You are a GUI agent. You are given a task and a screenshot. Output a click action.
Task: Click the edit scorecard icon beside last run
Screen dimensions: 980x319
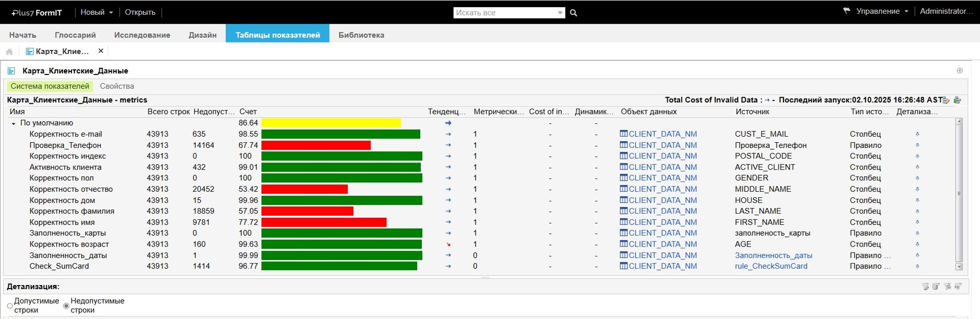(946, 100)
